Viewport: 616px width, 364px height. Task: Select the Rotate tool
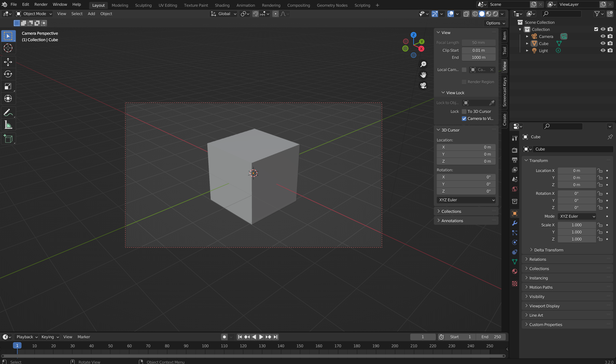pyautogui.click(x=8, y=74)
